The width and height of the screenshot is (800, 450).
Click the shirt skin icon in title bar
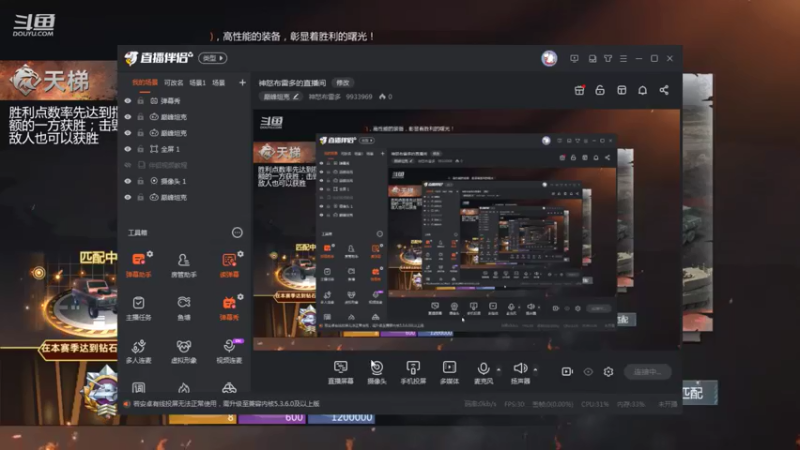tap(608, 59)
